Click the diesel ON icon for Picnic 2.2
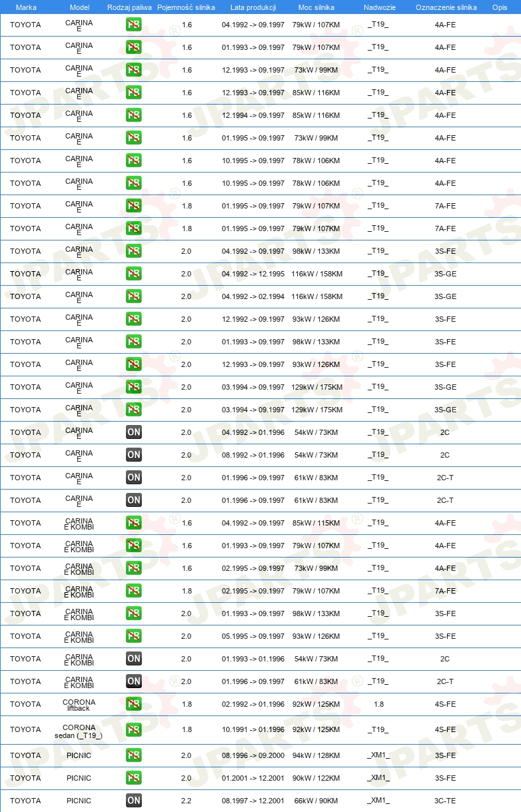The width and height of the screenshot is (521, 812). [134, 801]
